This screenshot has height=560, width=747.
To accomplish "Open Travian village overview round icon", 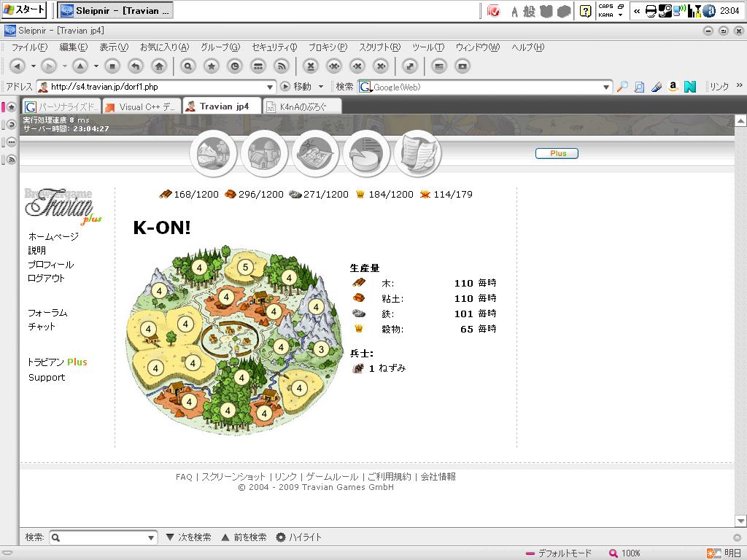I will pyautogui.click(x=213, y=154).
